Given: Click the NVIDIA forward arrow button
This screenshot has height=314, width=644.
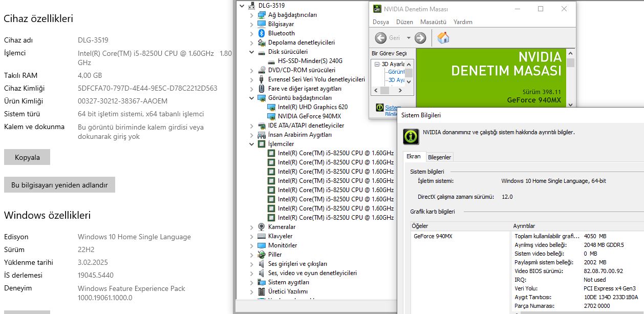Looking at the screenshot, I should pyautogui.click(x=420, y=38).
